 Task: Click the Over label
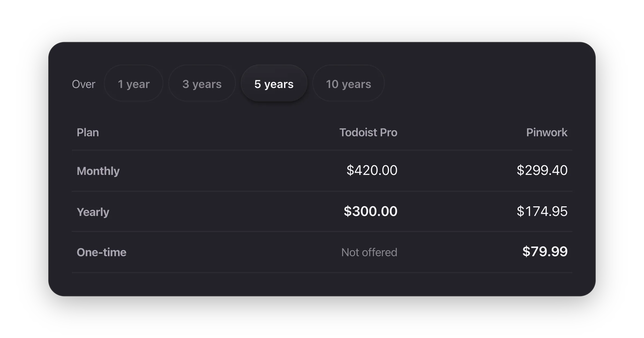(x=83, y=84)
